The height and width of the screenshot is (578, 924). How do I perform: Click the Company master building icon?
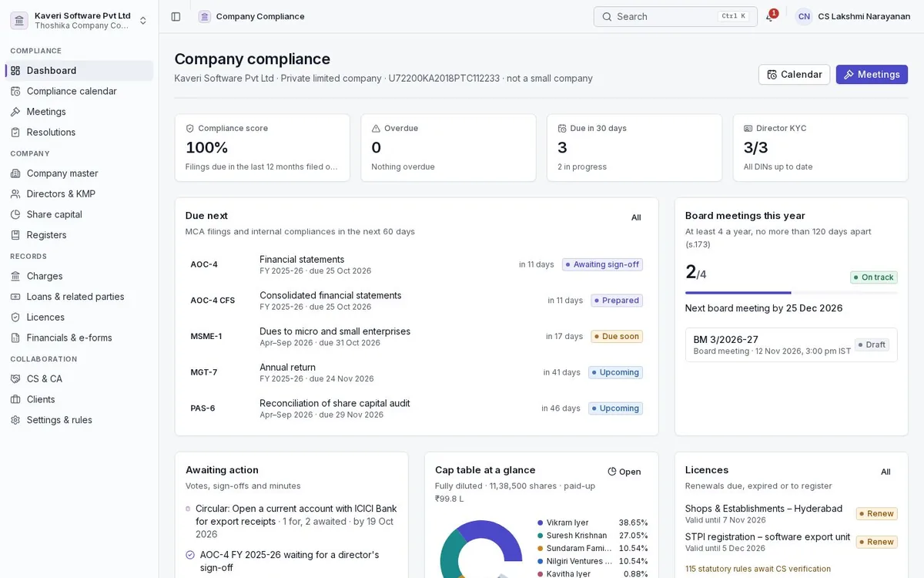click(x=15, y=173)
